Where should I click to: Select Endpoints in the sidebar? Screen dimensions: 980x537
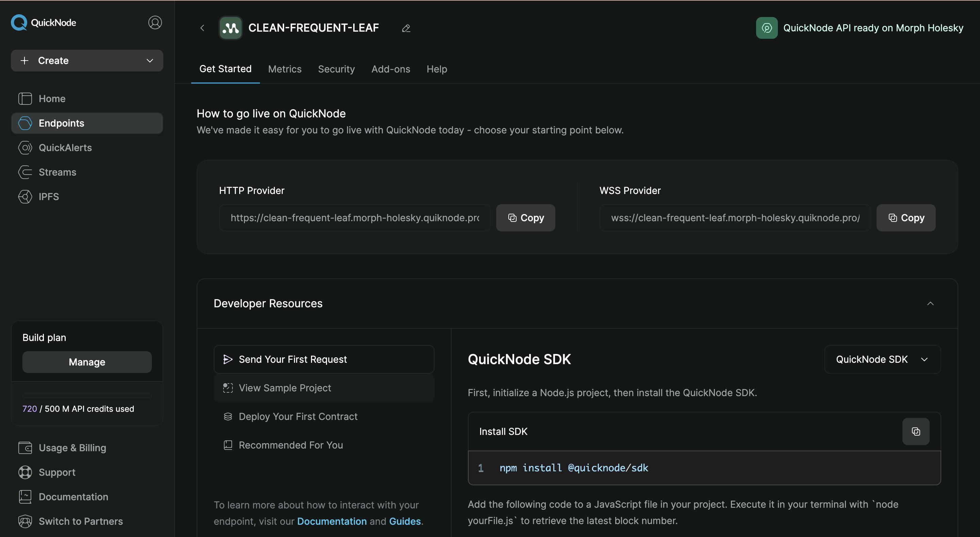(x=87, y=123)
